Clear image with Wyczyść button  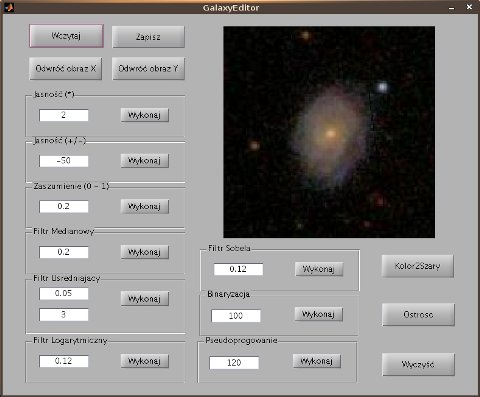[418, 364]
